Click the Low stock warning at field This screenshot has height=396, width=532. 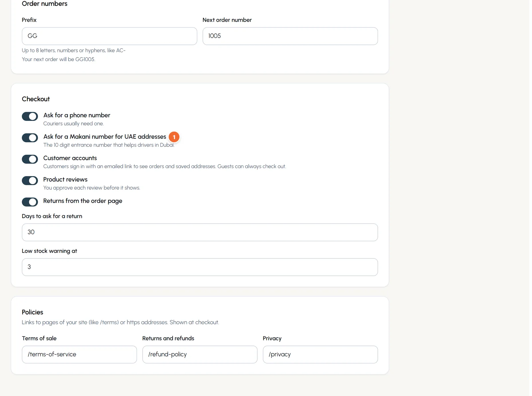[x=200, y=267]
